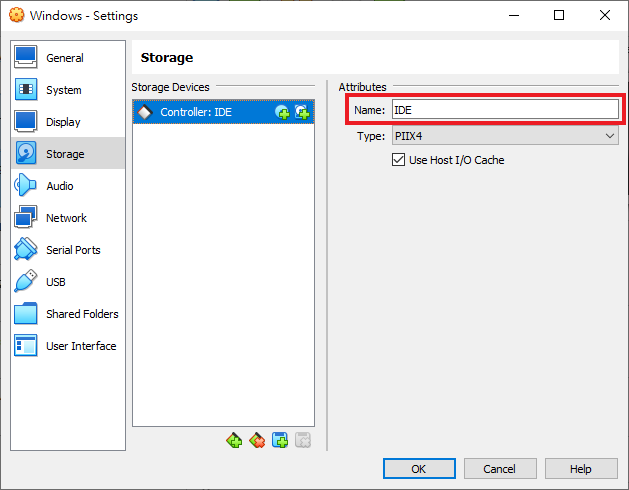
Task: Open Help for this dialog
Action: point(581,469)
